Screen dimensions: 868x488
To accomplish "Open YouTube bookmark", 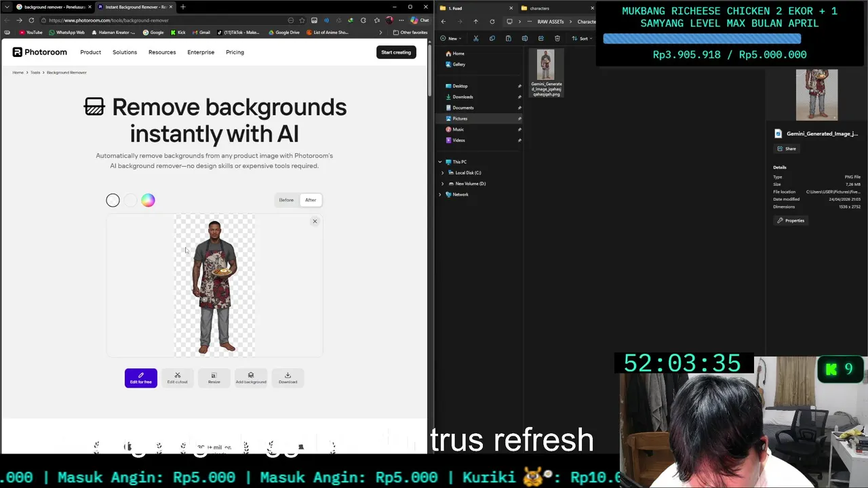I will [x=31, y=33].
